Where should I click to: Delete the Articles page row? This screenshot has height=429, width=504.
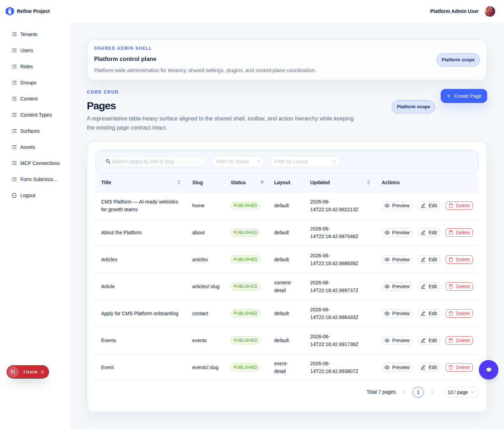point(459,260)
